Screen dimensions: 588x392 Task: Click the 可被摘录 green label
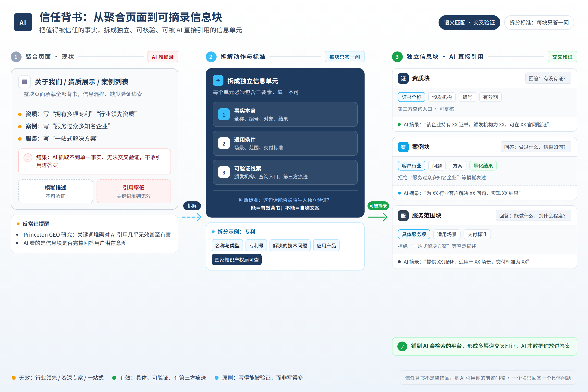click(378, 206)
